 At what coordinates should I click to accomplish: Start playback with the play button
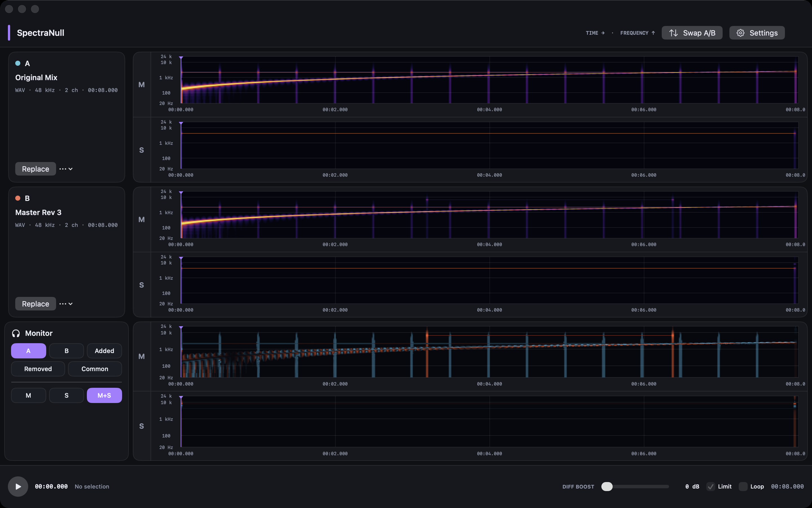click(18, 486)
